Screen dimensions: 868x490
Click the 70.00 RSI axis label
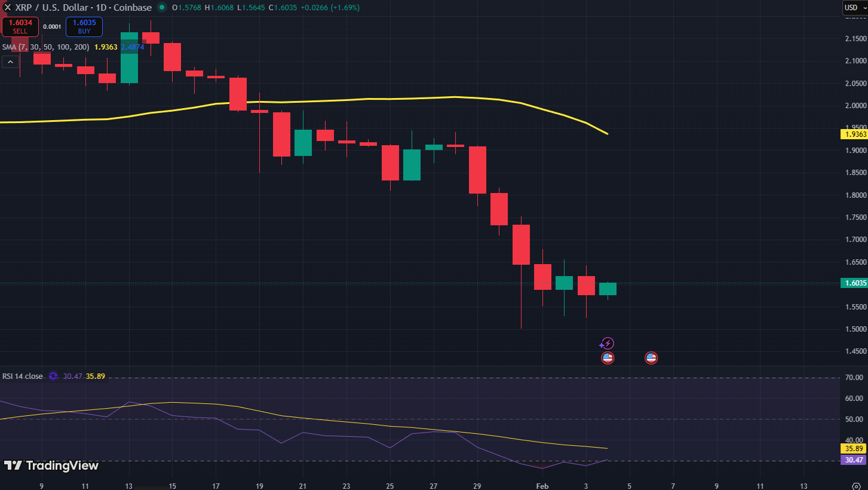(855, 378)
